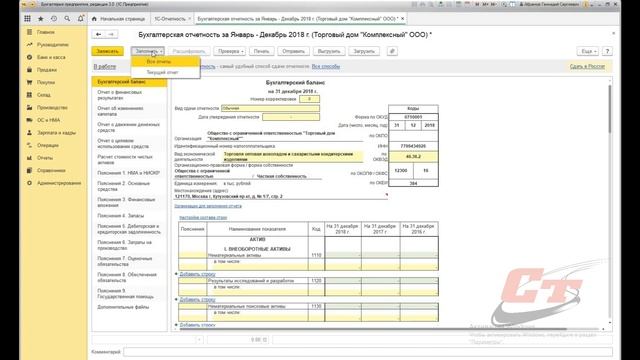Image resolution: width=640 pixels, height=360 pixels.
Task: Open the Favorites star icon
Action: 41,19
